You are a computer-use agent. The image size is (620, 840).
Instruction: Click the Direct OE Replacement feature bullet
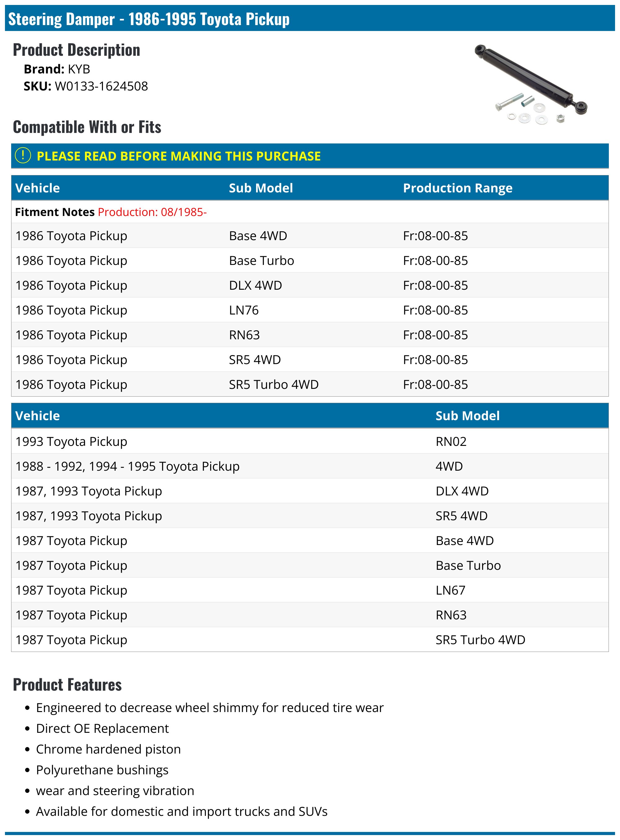(102, 728)
